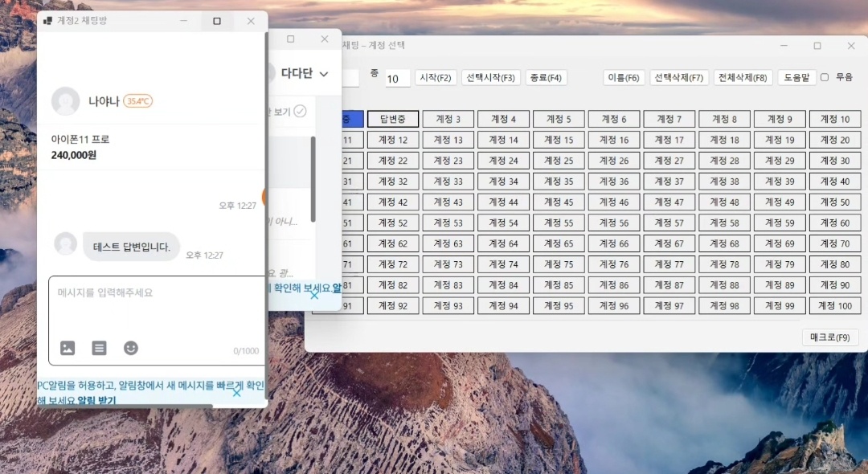
Task: Click 나야나 profile avatar at top
Action: [65, 101]
